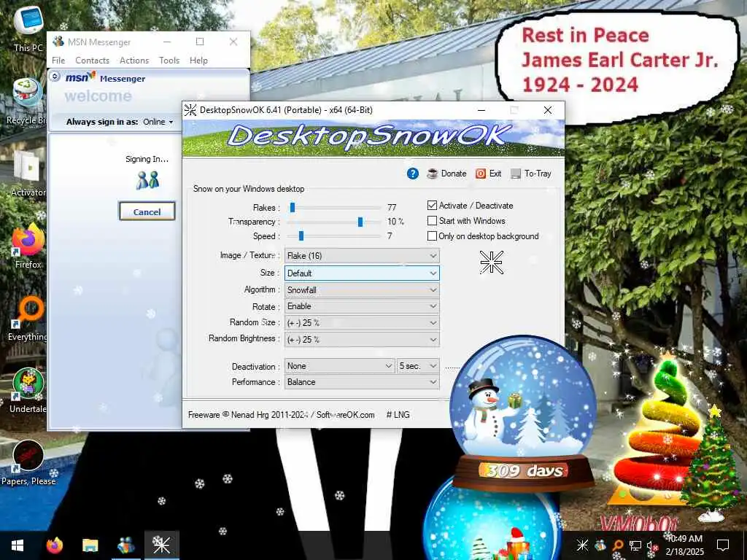
Task: Click the network tray icon
Action: pyautogui.click(x=635, y=545)
